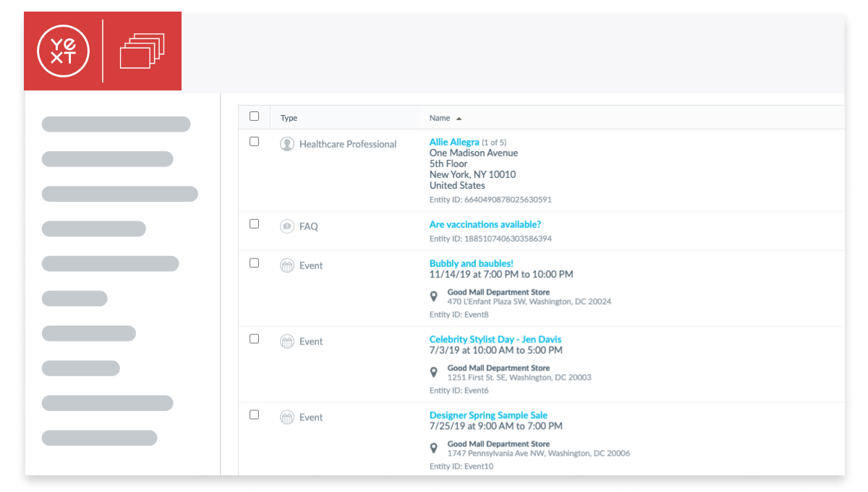Check the Bubbly and baubles row checkbox
The width and height of the screenshot is (868, 492).
254,263
